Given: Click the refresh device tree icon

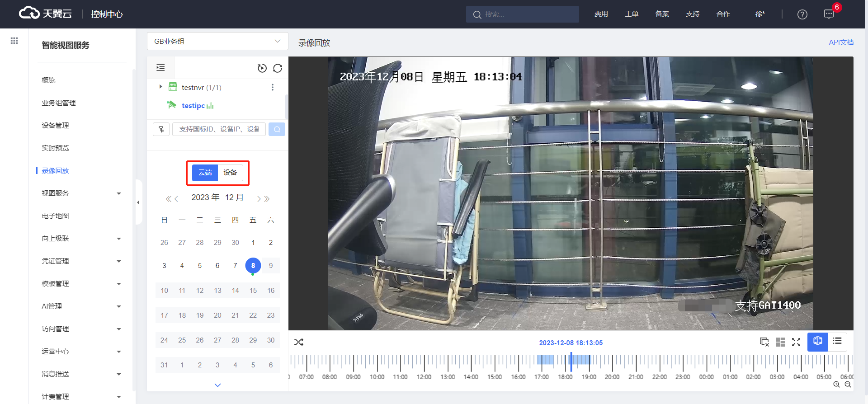Looking at the screenshot, I should click(x=278, y=68).
